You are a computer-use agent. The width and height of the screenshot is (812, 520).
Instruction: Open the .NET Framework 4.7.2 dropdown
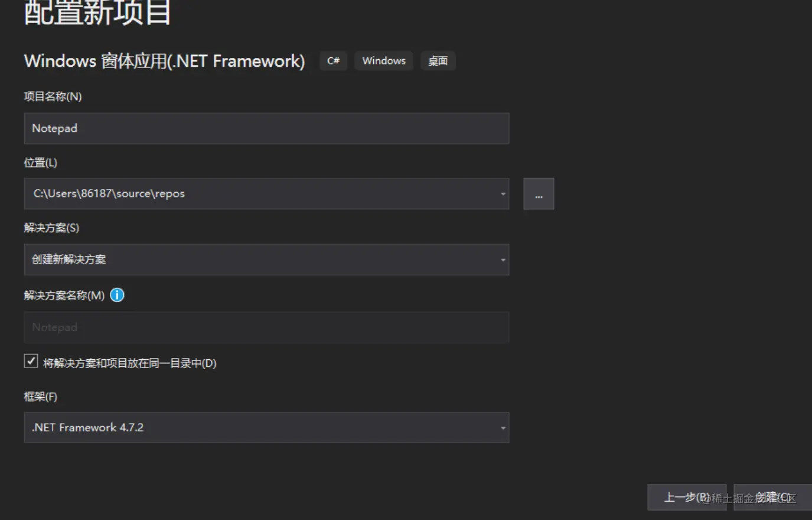pos(266,427)
